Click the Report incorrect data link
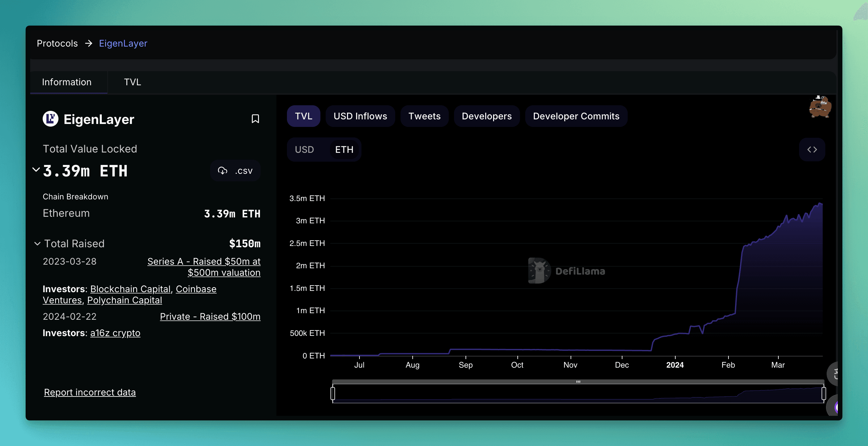Image resolution: width=868 pixels, height=446 pixels. coord(90,392)
